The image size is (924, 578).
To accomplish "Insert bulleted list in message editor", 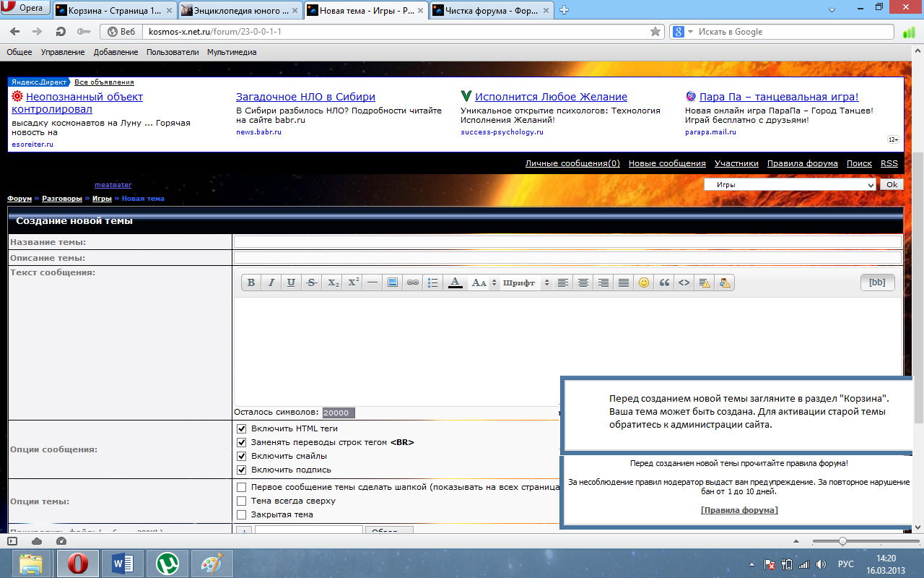I will 433,282.
